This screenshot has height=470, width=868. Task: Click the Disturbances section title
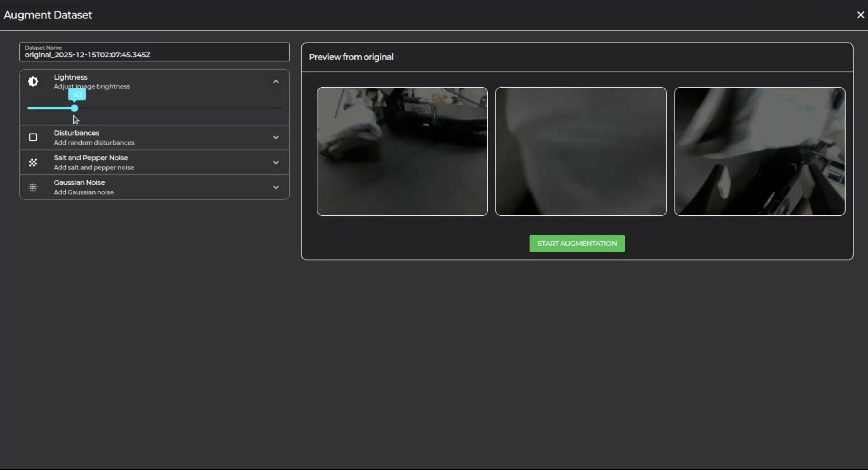pyautogui.click(x=76, y=133)
